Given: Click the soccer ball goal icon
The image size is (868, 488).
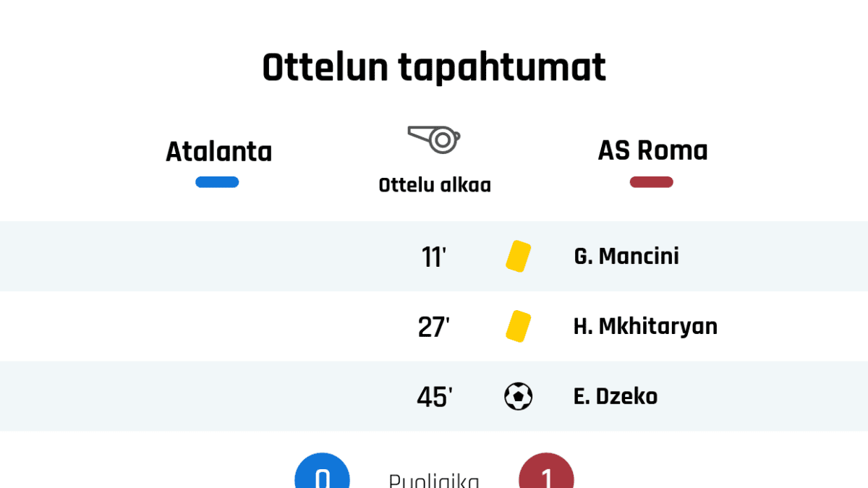Looking at the screenshot, I should 518,396.
